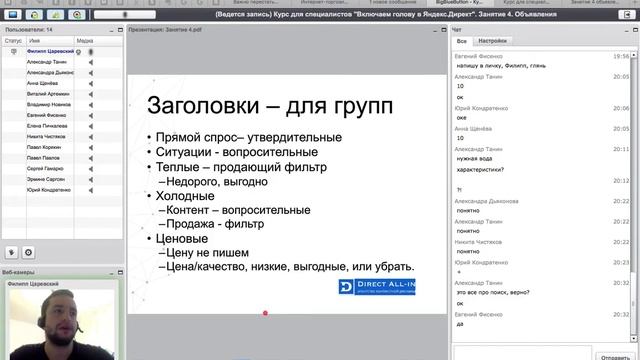
Task: Click chat timestamp 19:56
Action: click(621, 57)
